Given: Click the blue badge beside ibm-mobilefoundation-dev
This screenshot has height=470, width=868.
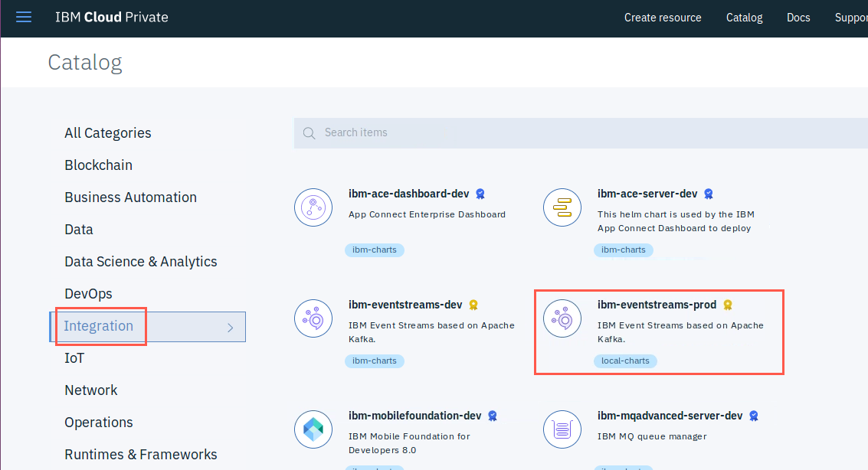Looking at the screenshot, I should (493, 416).
